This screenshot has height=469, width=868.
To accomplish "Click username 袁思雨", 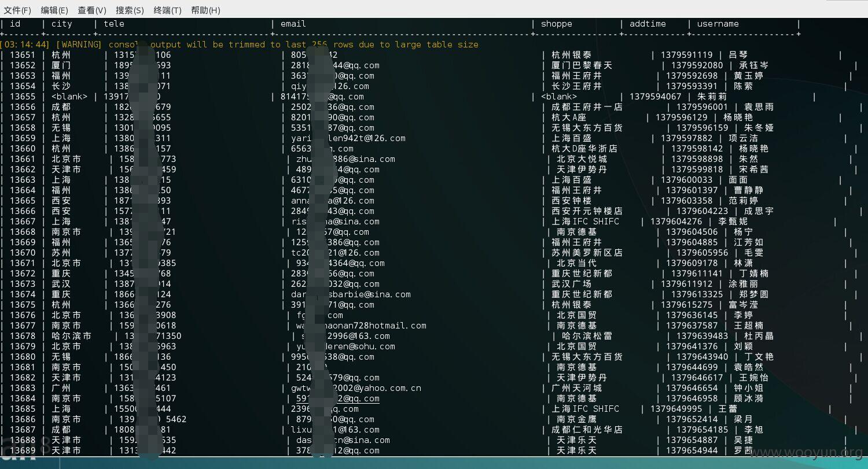I will (759, 107).
